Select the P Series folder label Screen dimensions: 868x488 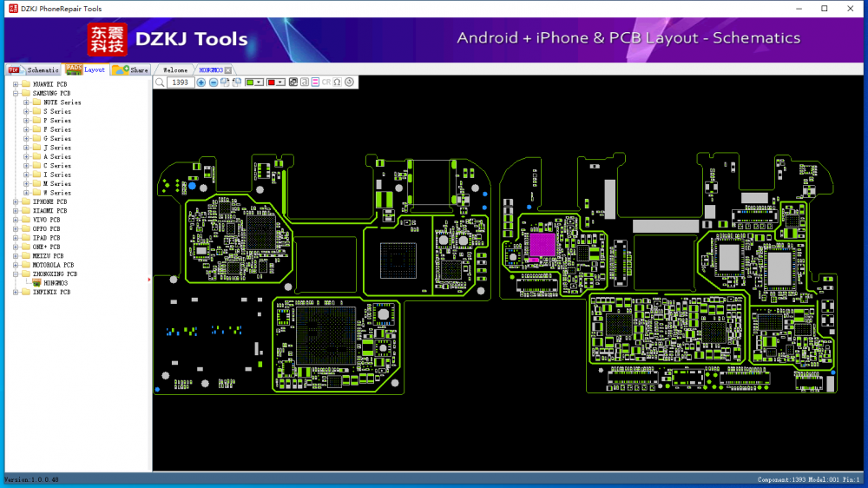click(57, 120)
